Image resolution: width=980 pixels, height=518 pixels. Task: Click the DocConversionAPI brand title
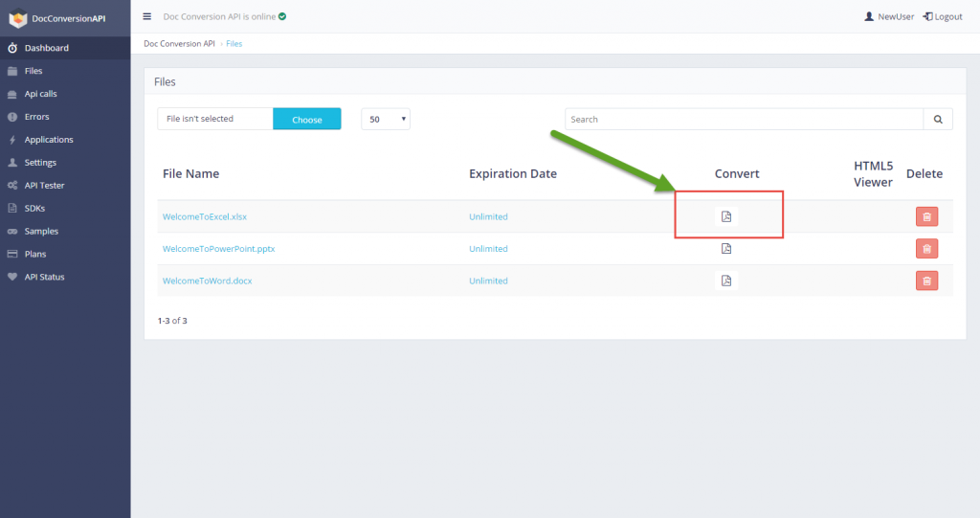(x=69, y=19)
